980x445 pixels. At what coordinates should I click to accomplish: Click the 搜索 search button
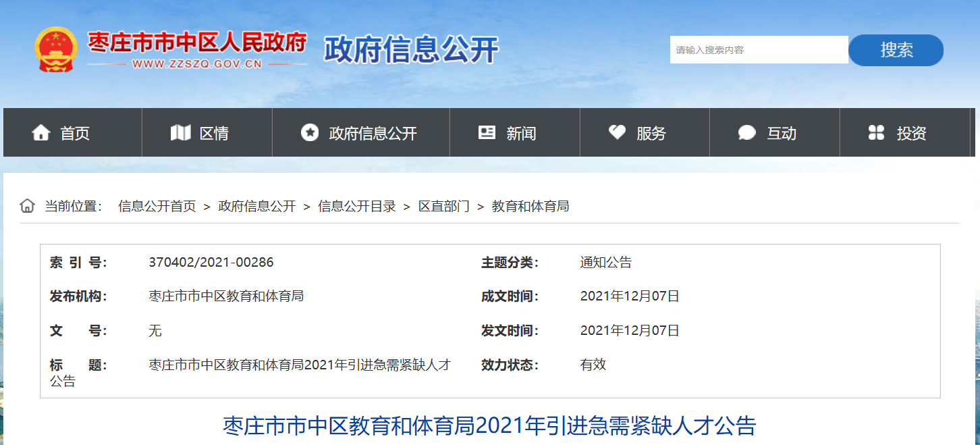click(x=896, y=50)
